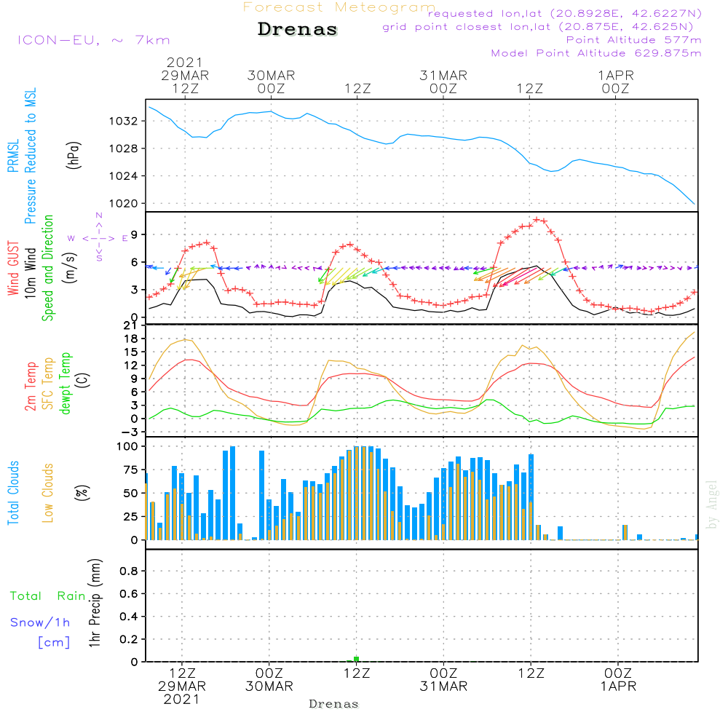Select the 1024 pressure tick value
The image size is (728, 728).
coord(124,176)
